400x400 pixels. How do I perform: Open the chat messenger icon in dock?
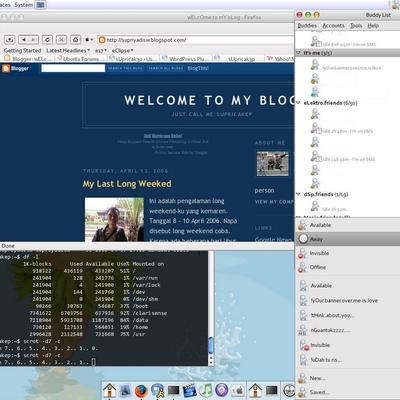[x=157, y=390]
